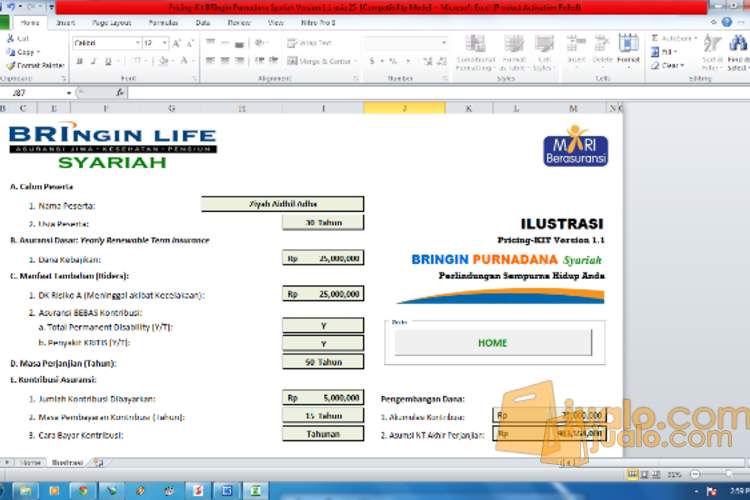Click the Total Permanent Disability Y cell
Viewport: 750px width, 500px height.
click(x=323, y=326)
